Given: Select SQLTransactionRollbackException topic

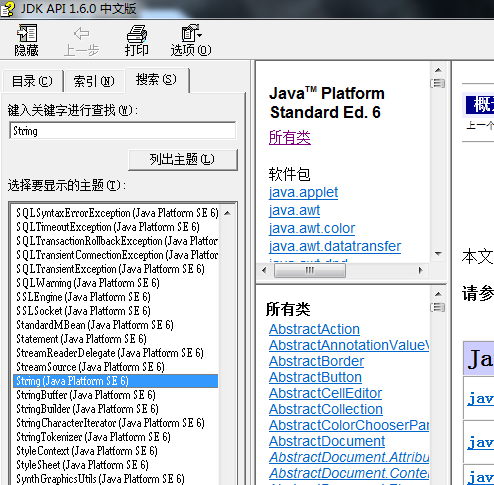Looking at the screenshot, I should pyautogui.click(x=117, y=241).
